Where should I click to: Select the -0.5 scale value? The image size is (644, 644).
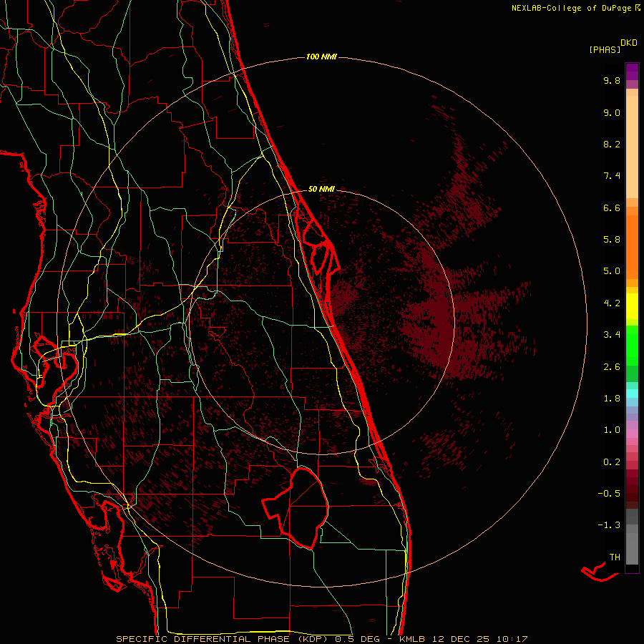(x=609, y=494)
